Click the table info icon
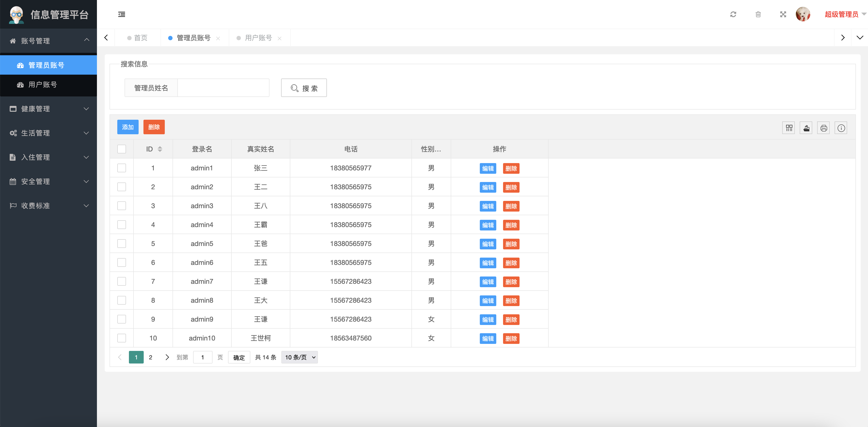 click(x=841, y=128)
